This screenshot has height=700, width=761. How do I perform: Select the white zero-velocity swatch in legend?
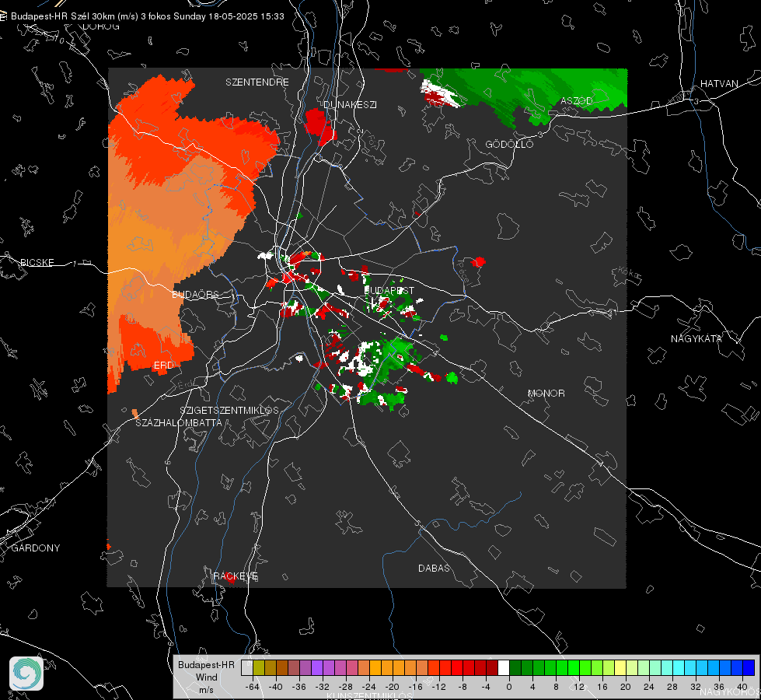point(504,668)
